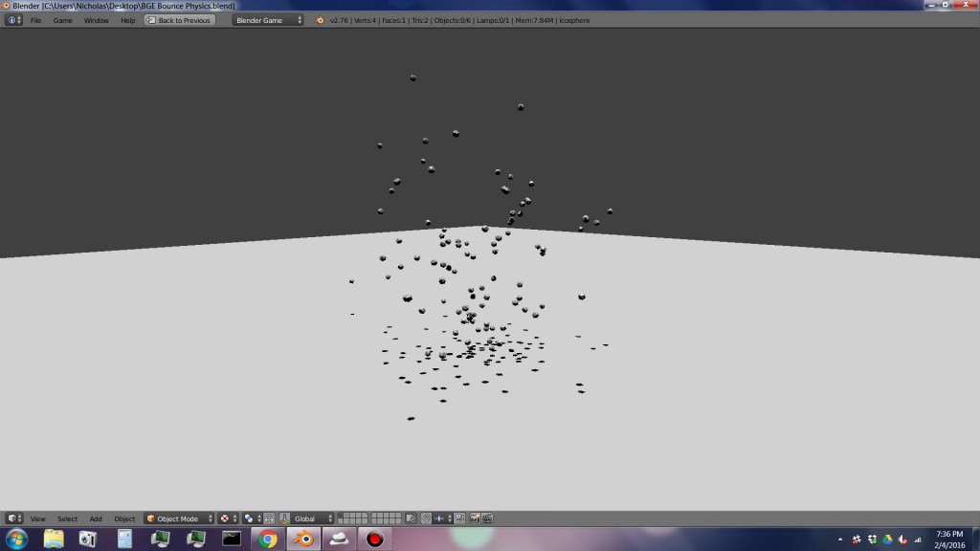Open the viewport shading dropdown
The width and height of the screenshot is (980, 551).
point(252,518)
